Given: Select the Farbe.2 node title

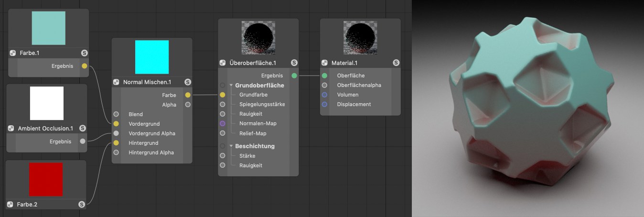Looking at the screenshot, I should tap(27, 205).
